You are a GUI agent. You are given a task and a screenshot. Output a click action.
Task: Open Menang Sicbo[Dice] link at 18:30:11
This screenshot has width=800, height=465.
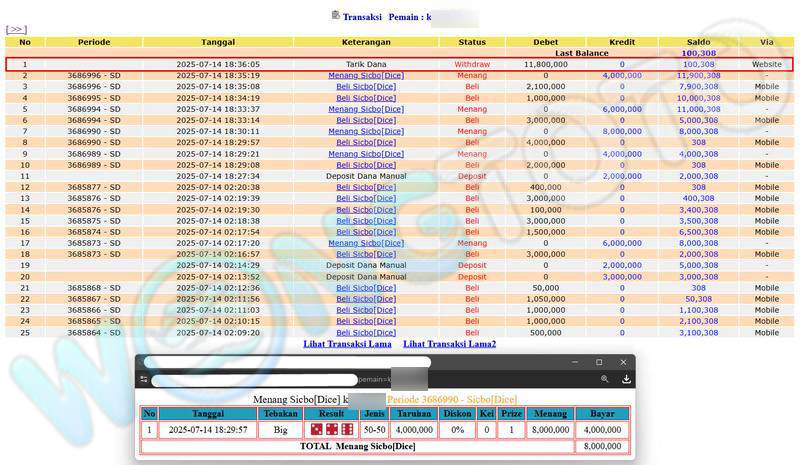tap(366, 131)
